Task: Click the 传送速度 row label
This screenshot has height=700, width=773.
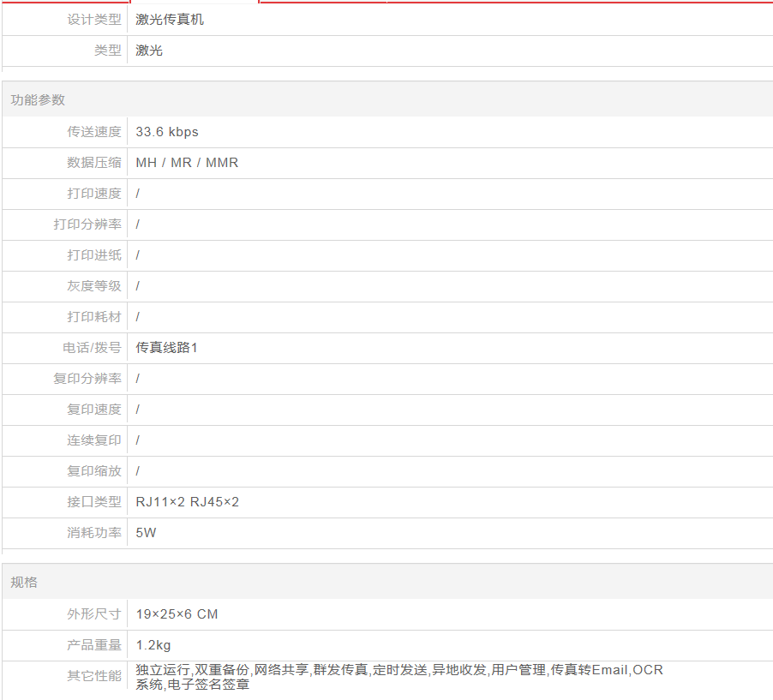Action: tap(94, 132)
